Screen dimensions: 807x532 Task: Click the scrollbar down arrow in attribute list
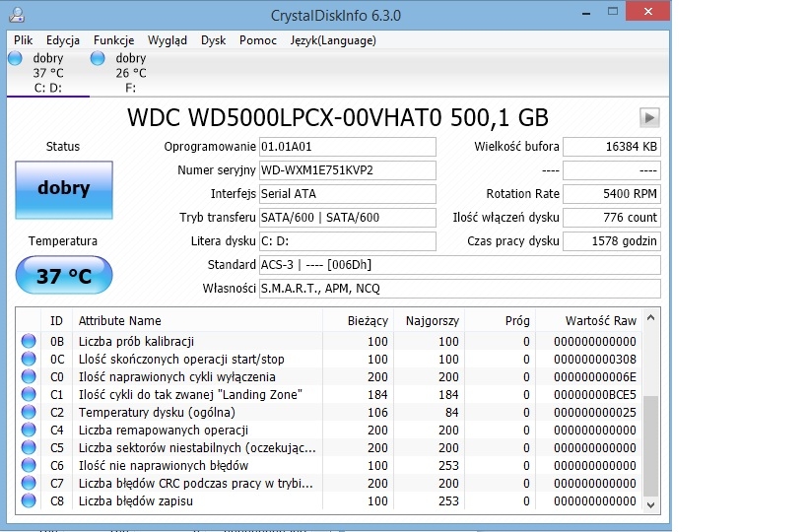[650, 504]
